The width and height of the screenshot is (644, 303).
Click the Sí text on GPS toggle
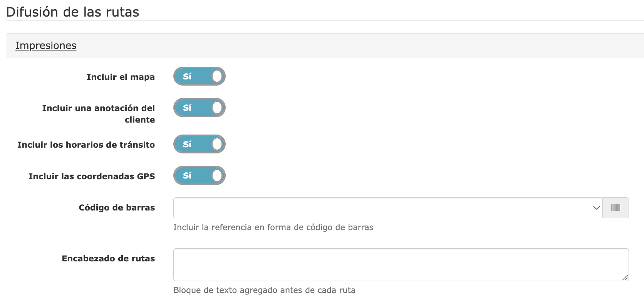[x=187, y=175]
